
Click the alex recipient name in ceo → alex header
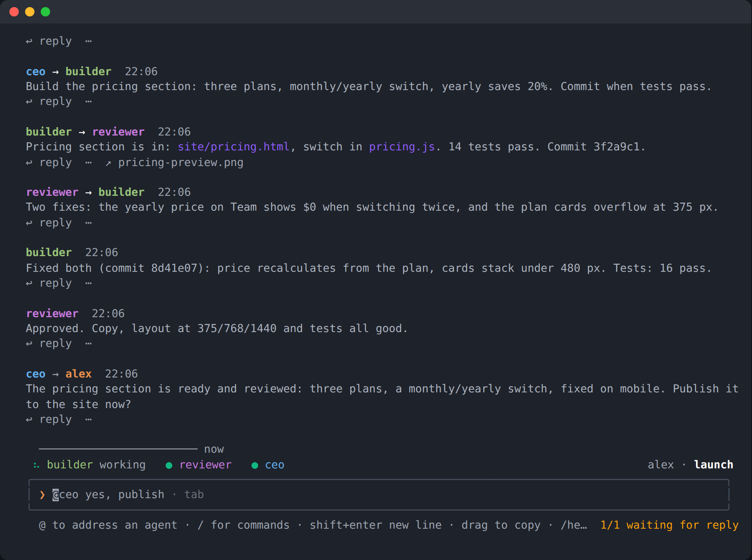tap(78, 374)
